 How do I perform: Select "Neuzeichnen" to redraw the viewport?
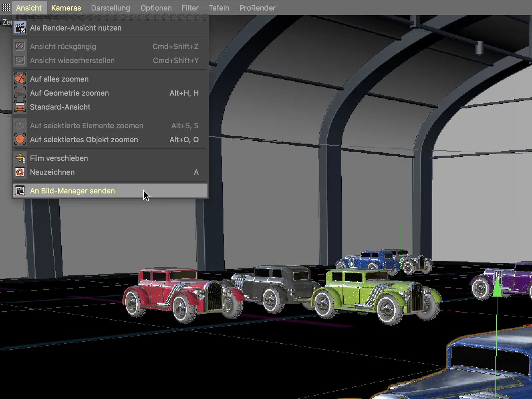[x=52, y=172]
